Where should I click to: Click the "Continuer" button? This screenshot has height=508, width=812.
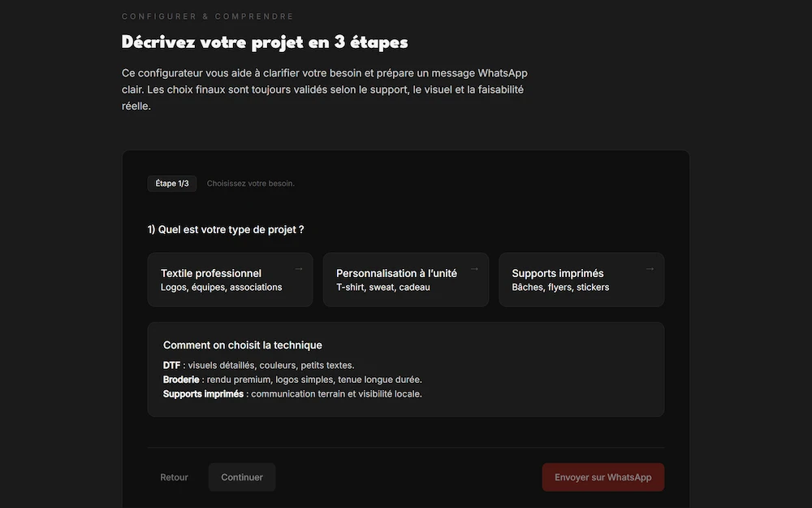(241, 477)
